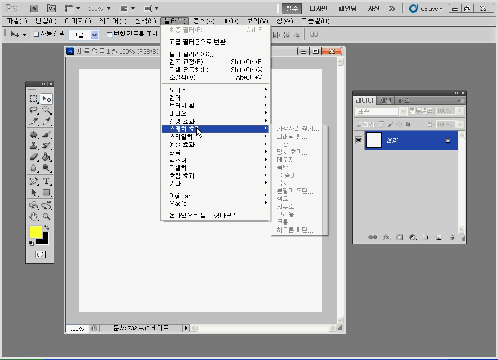Open the Auto-Select group/layer dropdown
Viewport: 498px width, 360px height.
[84, 35]
